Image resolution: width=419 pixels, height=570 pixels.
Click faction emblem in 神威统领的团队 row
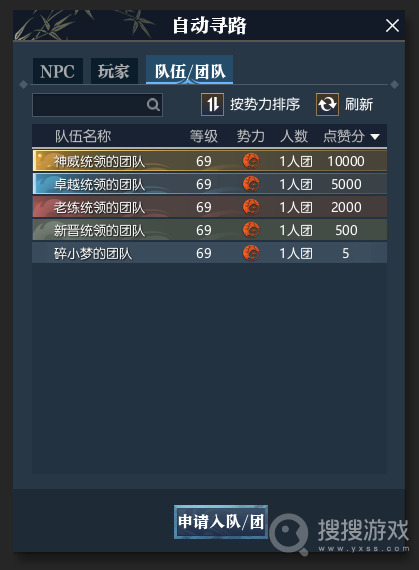(251, 161)
